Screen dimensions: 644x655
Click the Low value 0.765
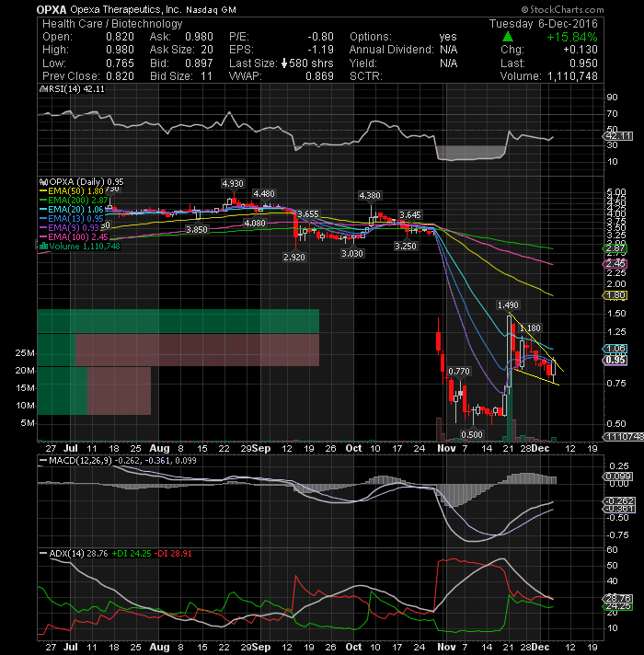coord(120,63)
